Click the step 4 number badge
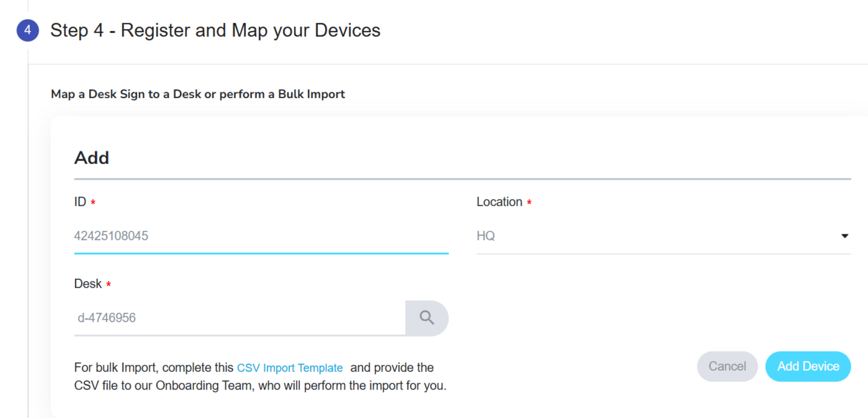 click(28, 30)
